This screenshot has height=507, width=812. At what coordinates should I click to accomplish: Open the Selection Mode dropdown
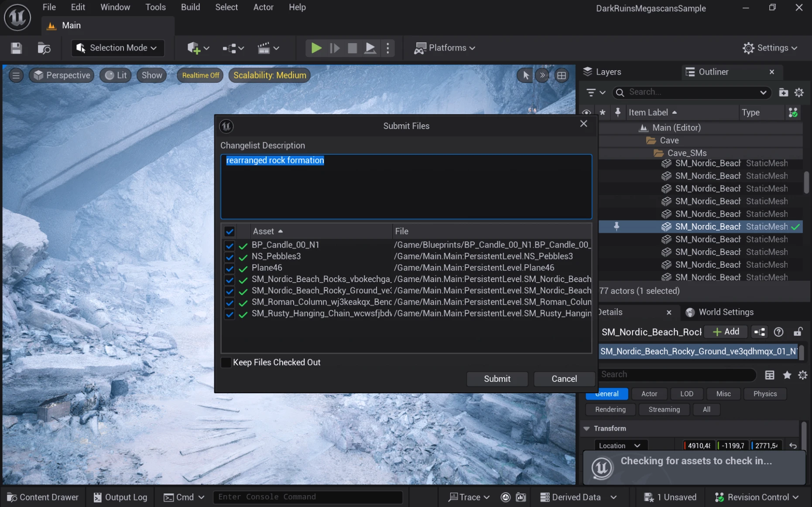117,48
